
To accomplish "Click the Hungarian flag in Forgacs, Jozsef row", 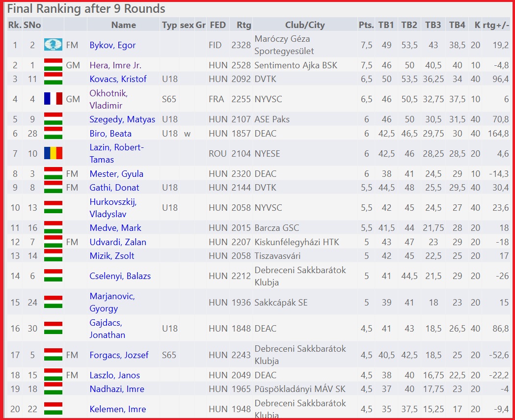I will coord(53,355).
